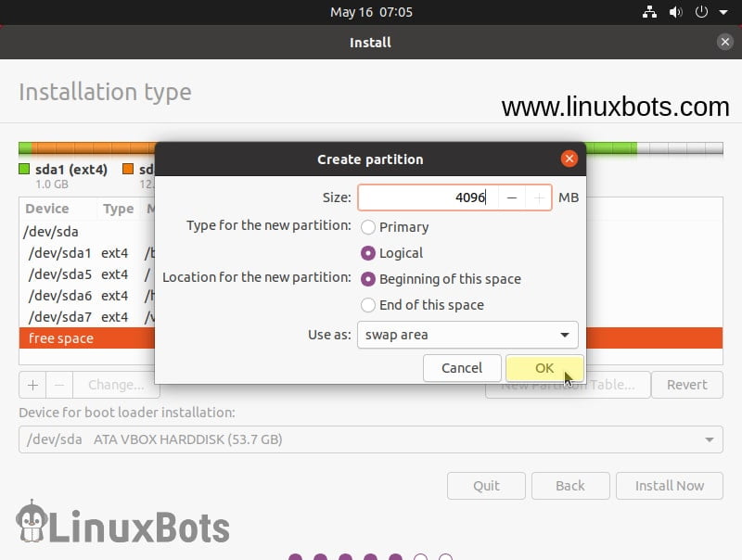742x560 pixels.
Task: Select the Primary partition type radio button
Action: pyautogui.click(x=368, y=227)
